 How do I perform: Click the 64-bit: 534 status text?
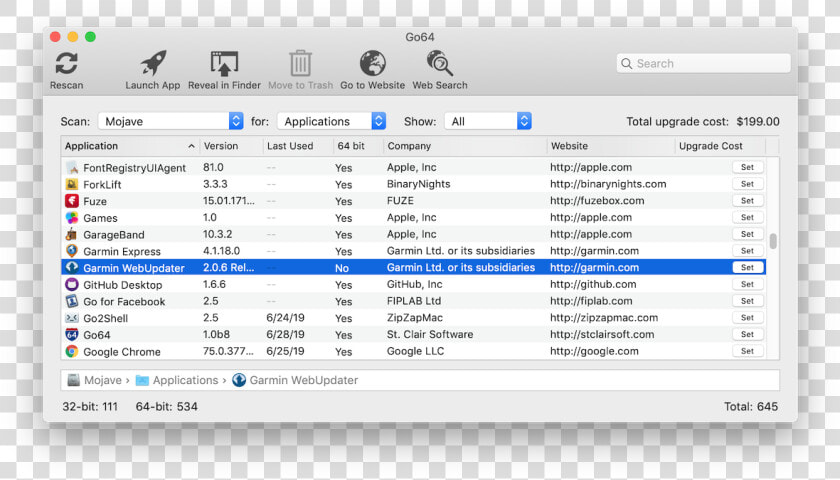pyautogui.click(x=167, y=407)
